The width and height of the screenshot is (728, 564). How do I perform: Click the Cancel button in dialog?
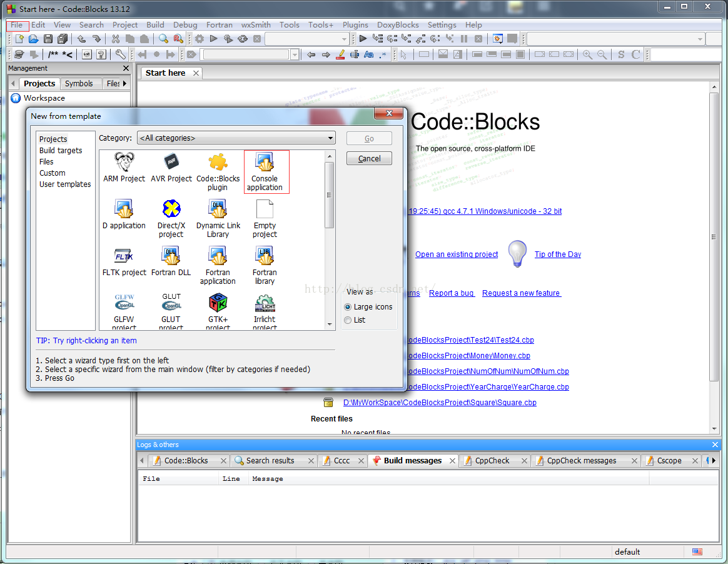pyautogui.click(x=369, y=159)
